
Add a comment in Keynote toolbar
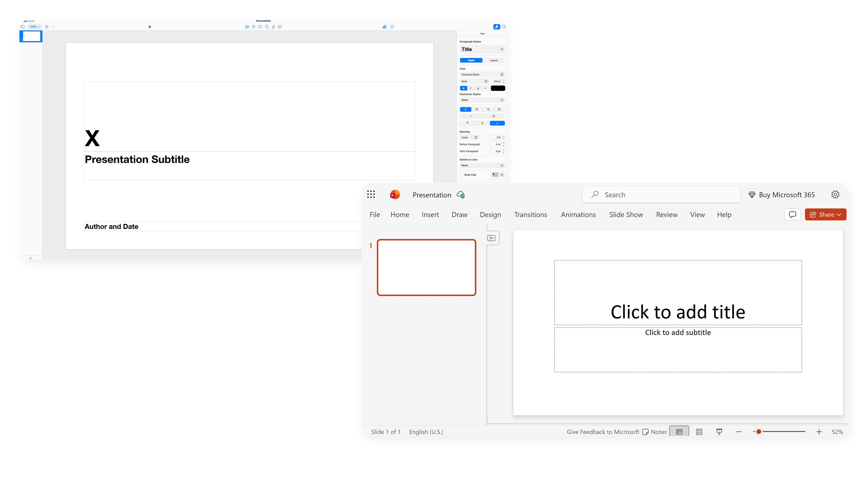point(280,27)
